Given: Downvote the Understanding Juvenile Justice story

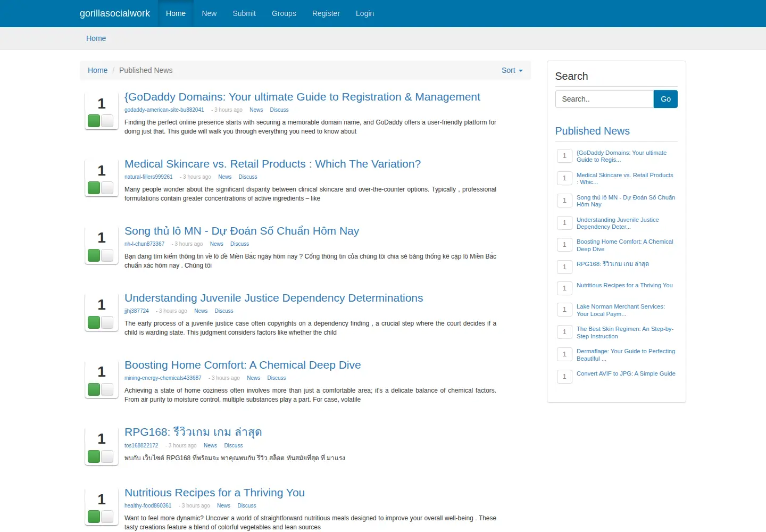Looking at the screenshot, I should pyautogui.click(x=107, y=322).
